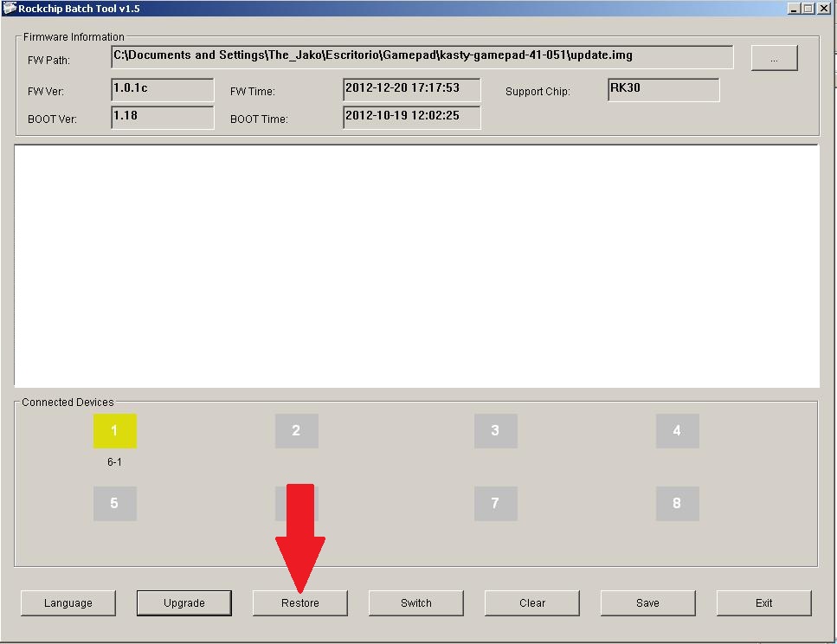The image size is (837, 644).
Task: Select device slot 2
Action: click(297, 430)
